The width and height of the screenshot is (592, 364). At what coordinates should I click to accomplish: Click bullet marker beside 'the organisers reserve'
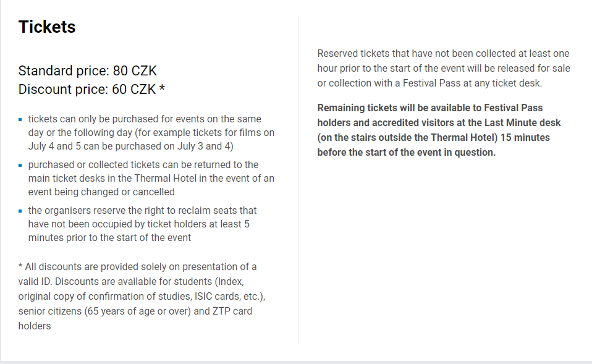pyautogui.click(x=21, y=211)
